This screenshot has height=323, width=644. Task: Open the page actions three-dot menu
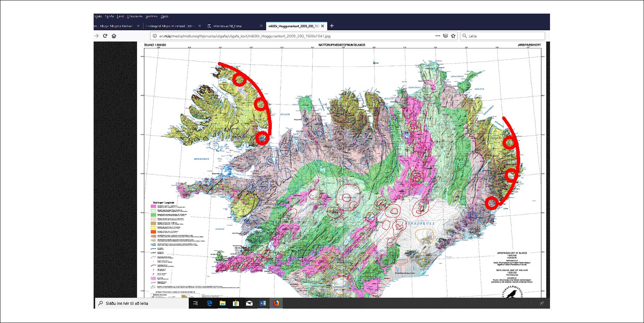point(437,36)
